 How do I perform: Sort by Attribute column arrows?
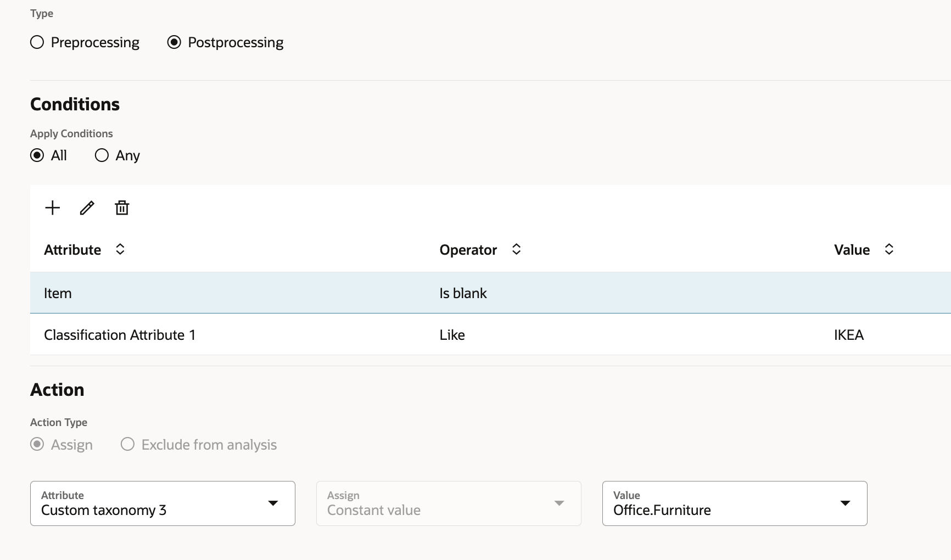pyautogui.click(x=120, y=249)
